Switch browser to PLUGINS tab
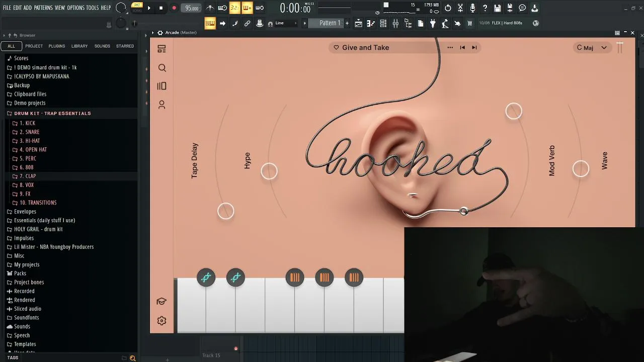 [x=56, y=46]
